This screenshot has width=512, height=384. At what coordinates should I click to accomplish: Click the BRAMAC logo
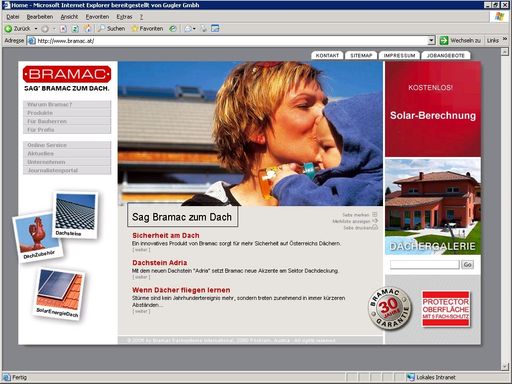(67, 74)
